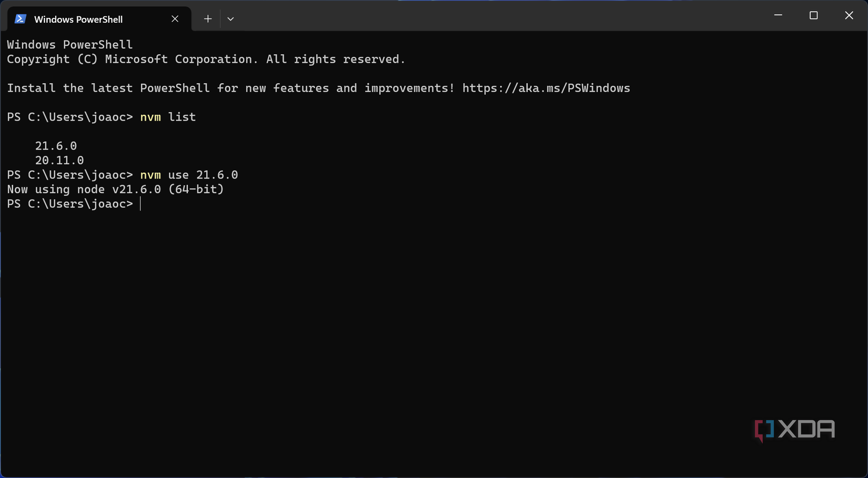Click the 'Windows PowerShell' header line in terminal output

[69, 45]
